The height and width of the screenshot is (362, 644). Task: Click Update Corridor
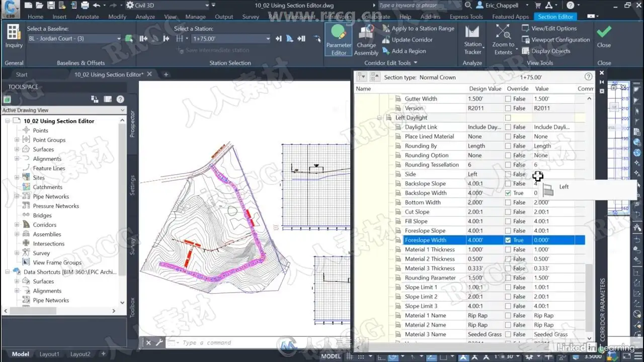point(408,40)
